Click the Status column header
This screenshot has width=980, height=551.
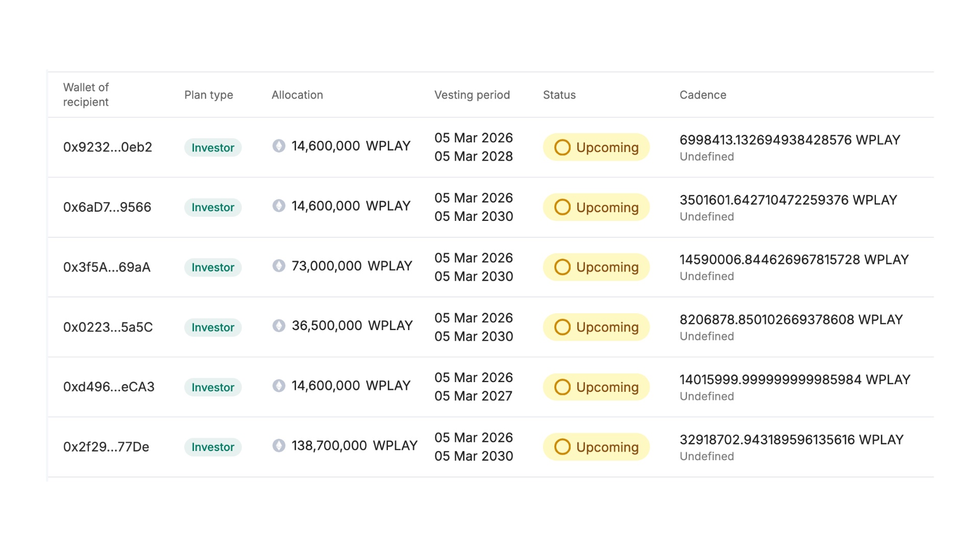coord(559,95)
